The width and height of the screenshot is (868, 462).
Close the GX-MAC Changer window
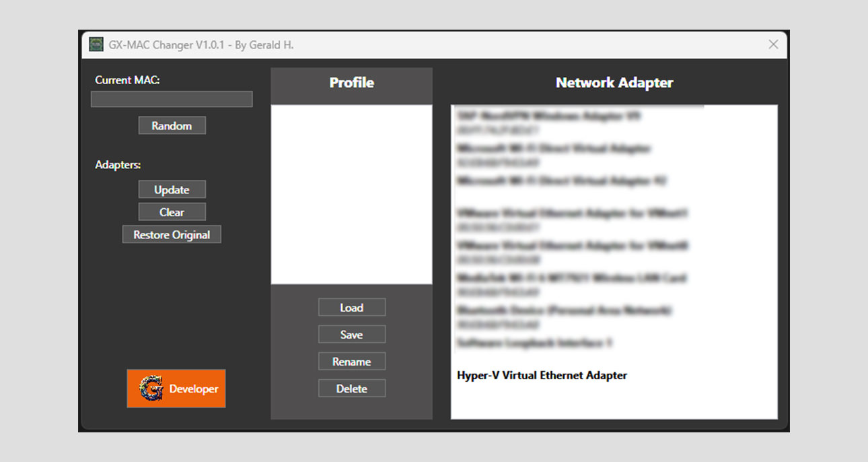click(773, 44)
